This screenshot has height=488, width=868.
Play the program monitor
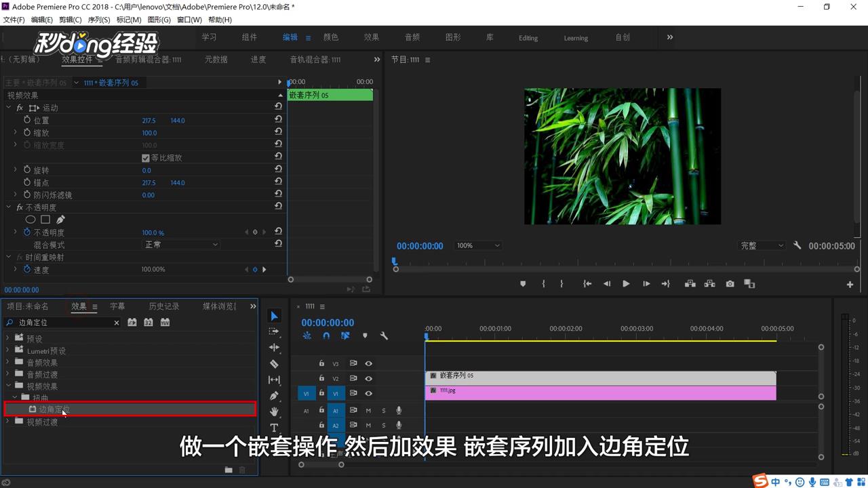click(x=626, y=284)
